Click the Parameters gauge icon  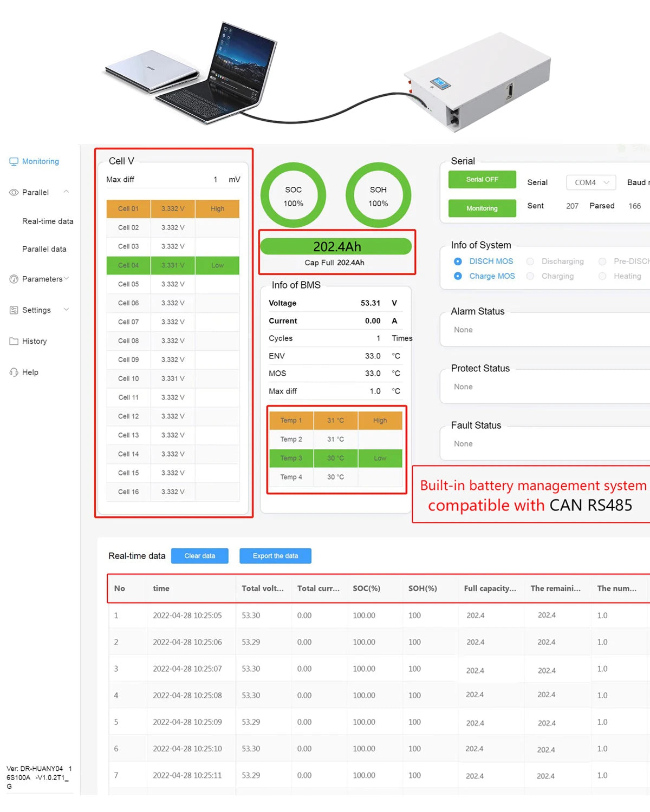[14, 279]
